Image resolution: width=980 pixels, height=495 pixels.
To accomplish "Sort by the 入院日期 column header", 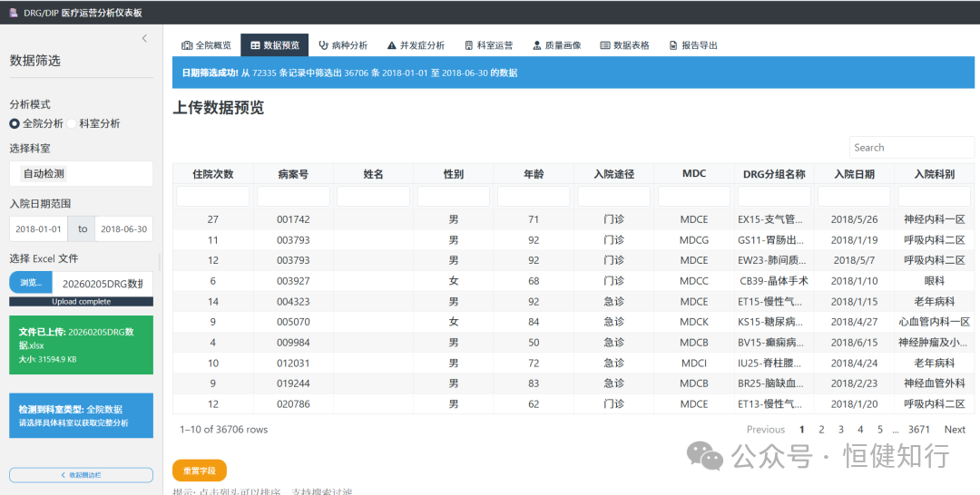I will (x=855, y=174).
